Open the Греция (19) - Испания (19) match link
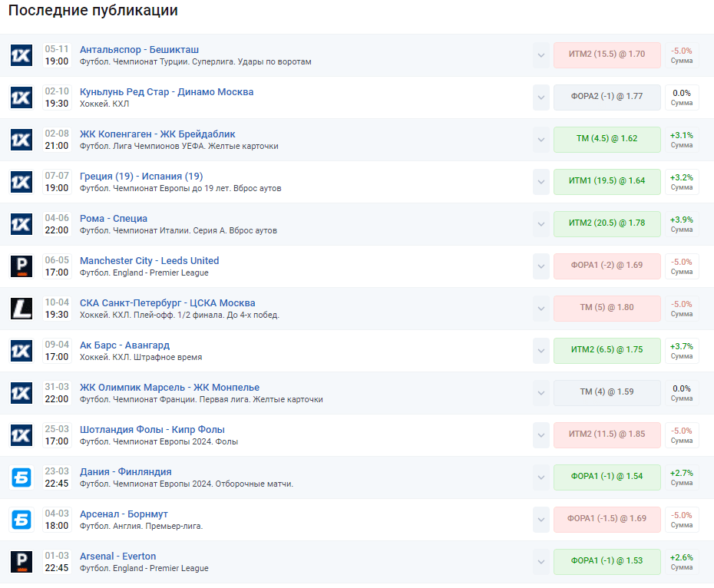 pyautogui.click(x=141, y=177)
